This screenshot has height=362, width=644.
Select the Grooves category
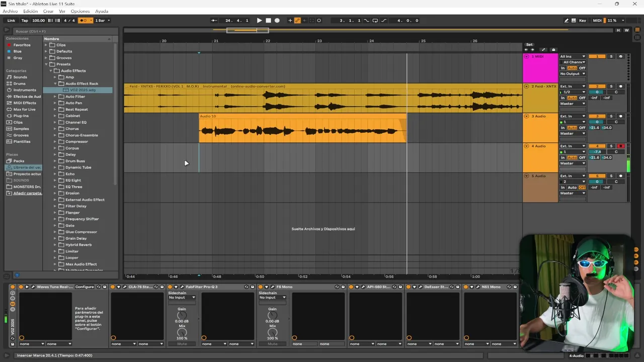point(21,135)
